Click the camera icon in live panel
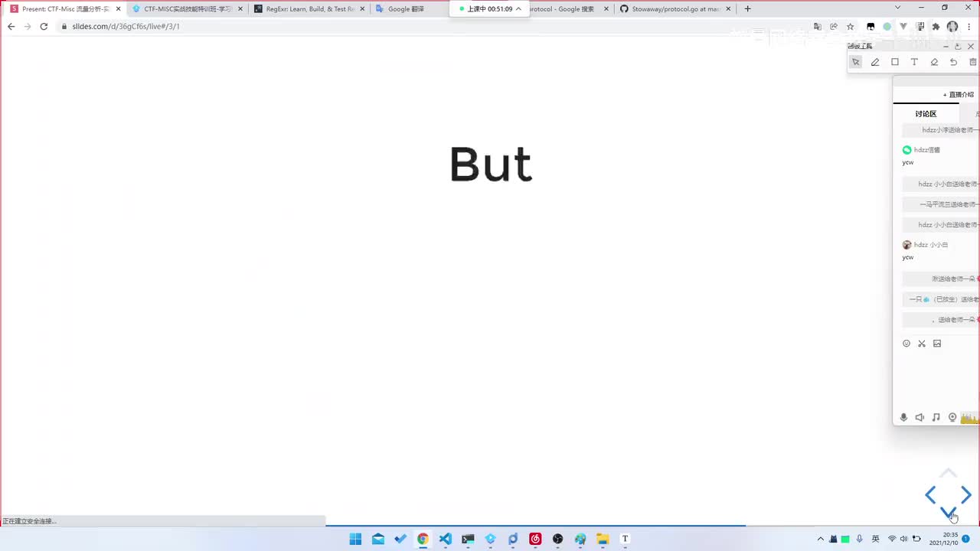Viewport: 980px width, 551px height. click(x=952, y=417)
